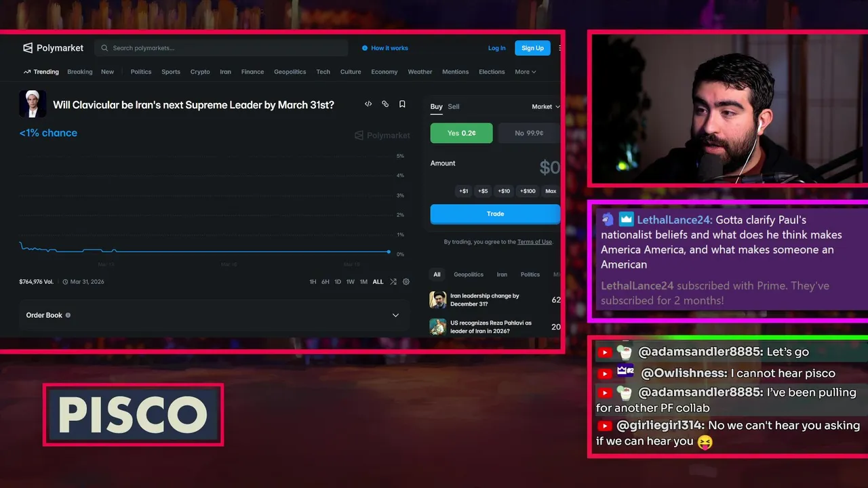Bookmark this market

402,104
